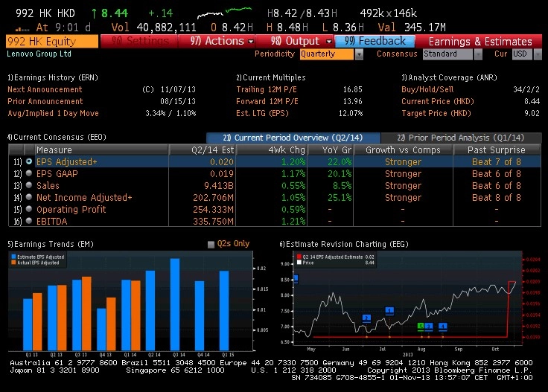The image size is (548, 392).
Task: Click the Earnings & Estimates title
Action: [x=480, y=42]
